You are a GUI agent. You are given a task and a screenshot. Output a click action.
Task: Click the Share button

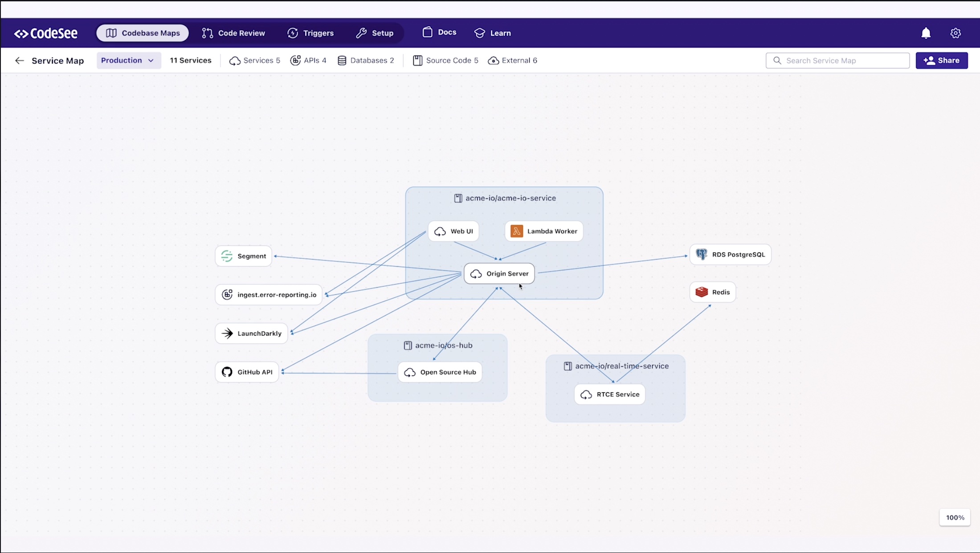(941, 61)
